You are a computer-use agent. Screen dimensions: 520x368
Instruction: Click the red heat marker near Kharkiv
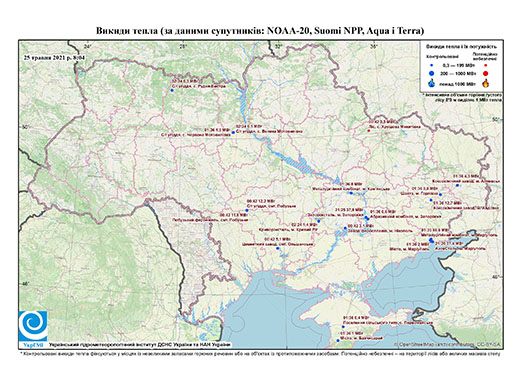[x=368, y=131]
